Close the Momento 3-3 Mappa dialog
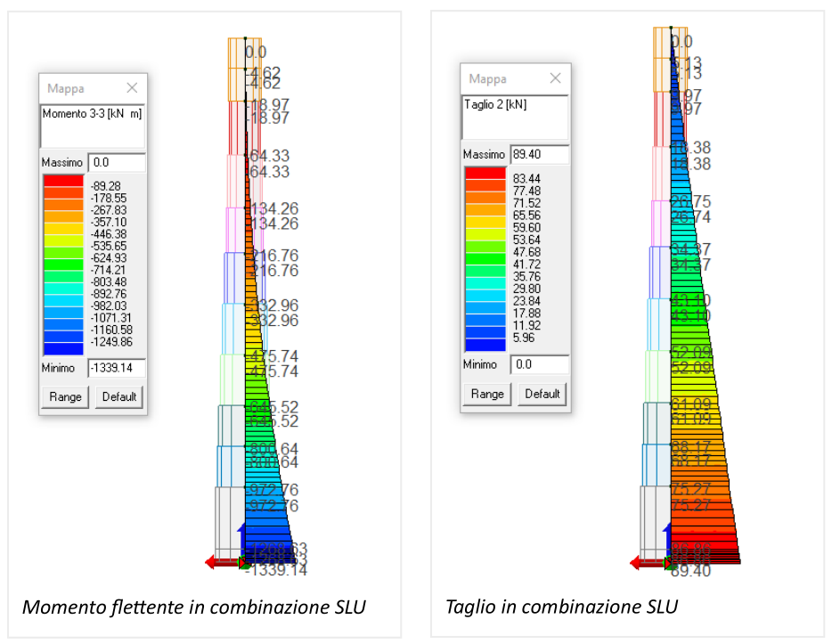The width and height of the screenshot is (832, 644). (x=132, y=87)
